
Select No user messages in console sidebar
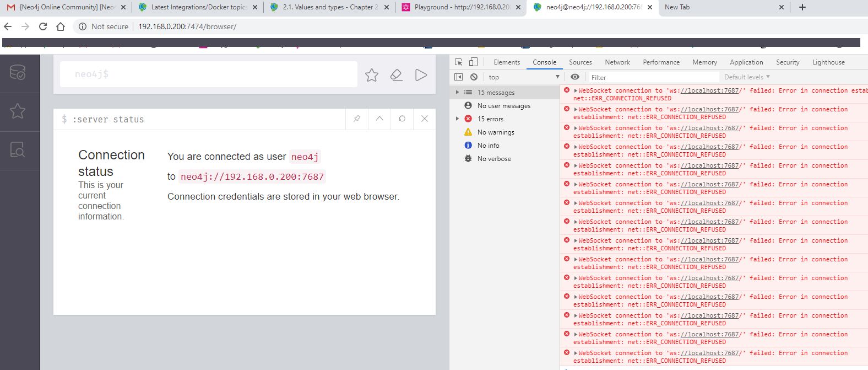[x=504, y=106]
